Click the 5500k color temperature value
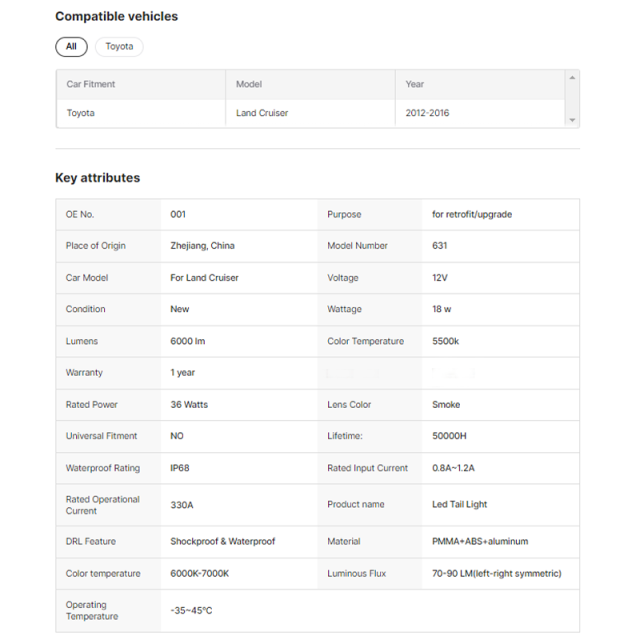Viewport: 640px width, 640px height. click(446, 341)
